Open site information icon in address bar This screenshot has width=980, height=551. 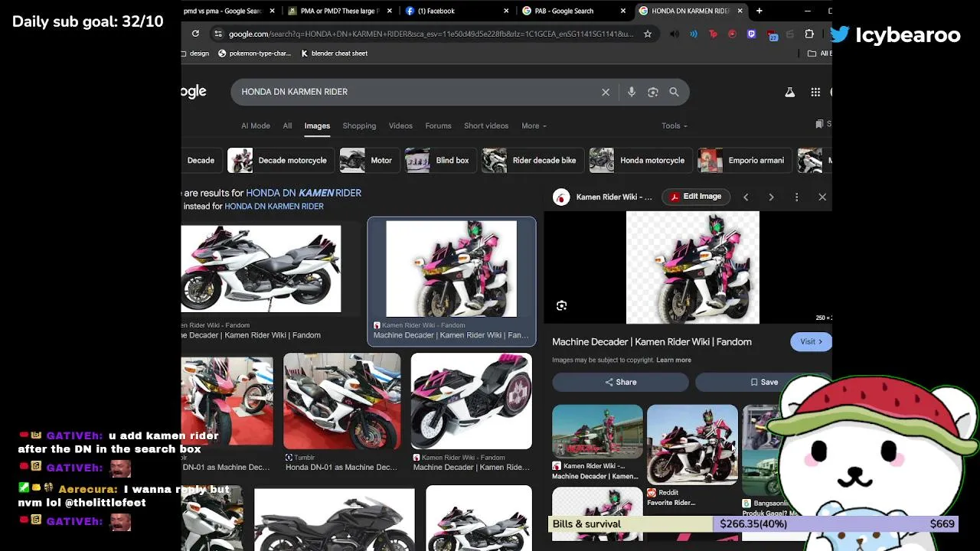click(218, 34)
